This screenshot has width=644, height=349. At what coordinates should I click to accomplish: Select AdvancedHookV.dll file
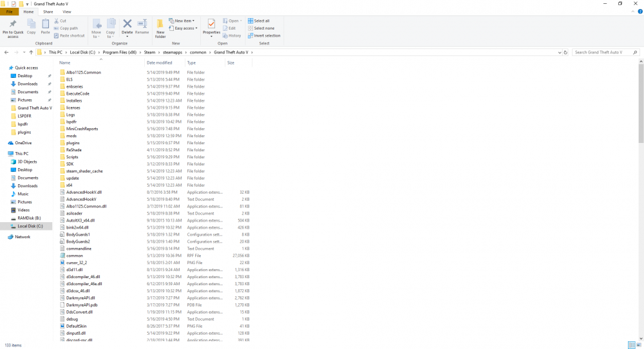[x=84, y=192]
